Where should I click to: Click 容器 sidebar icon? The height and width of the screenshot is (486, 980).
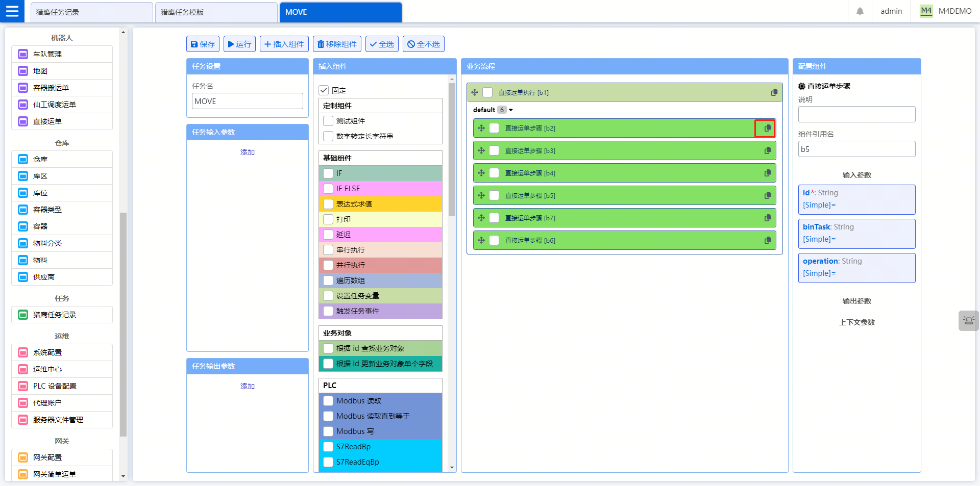(x=23, y=226)
